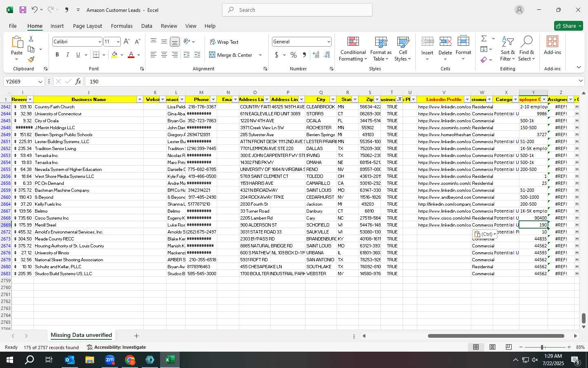Open Zoom app in taskbar
The height and width of the screenshot is (368, 588).
[x=110, y=360]
